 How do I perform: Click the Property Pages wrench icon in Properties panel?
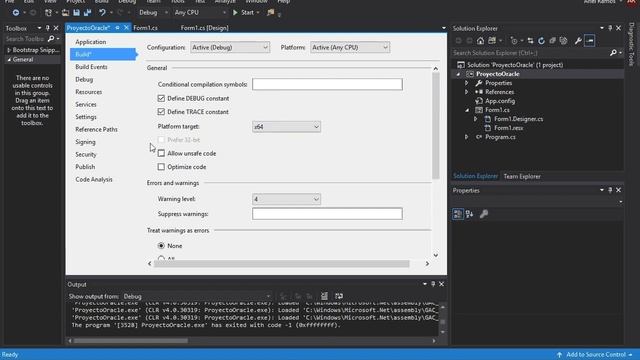484,214
